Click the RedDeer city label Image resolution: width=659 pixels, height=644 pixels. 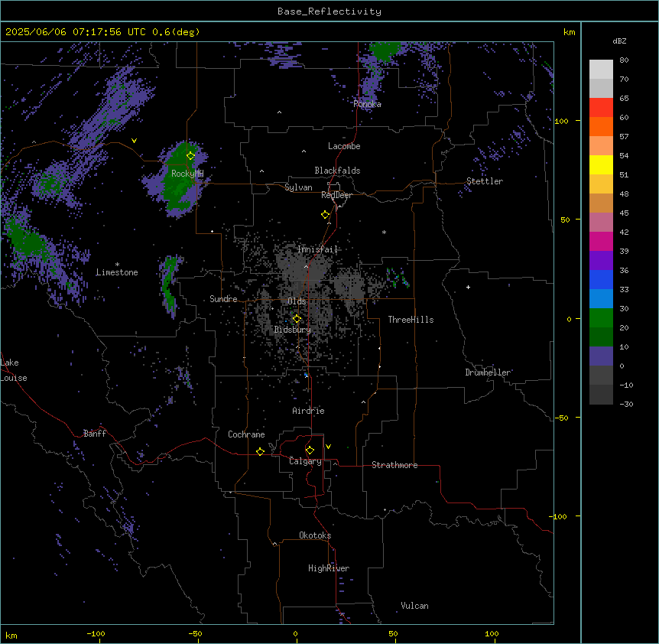click(x=336, y=195)
